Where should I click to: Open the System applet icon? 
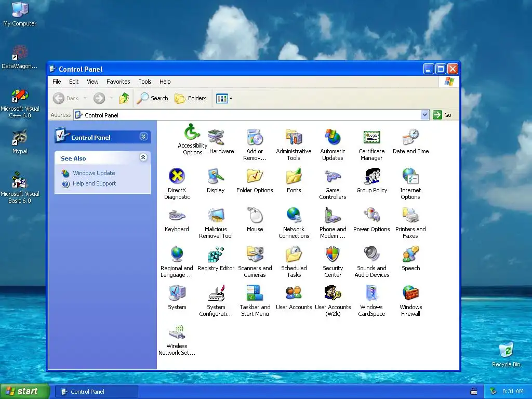177,298
